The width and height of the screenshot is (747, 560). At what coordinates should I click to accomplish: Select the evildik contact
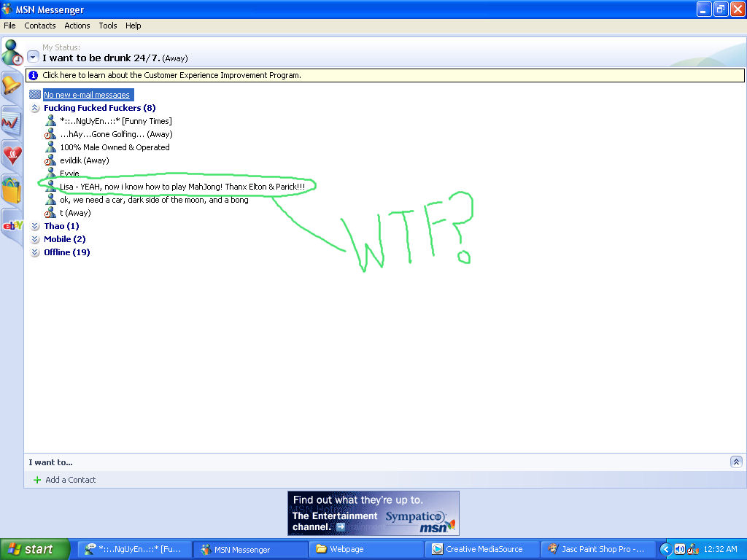coord(84,160)
